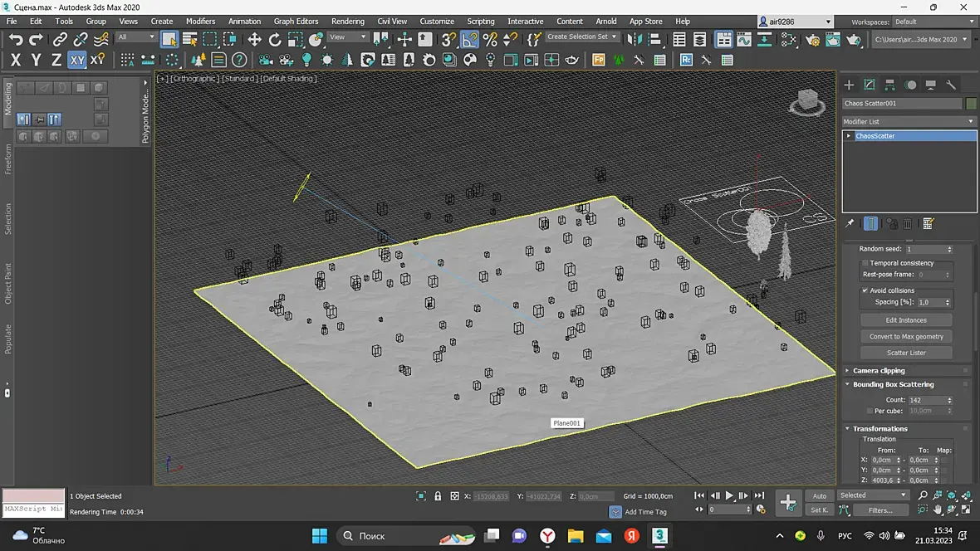Enable the Per cube checkbox
Viewport: 980px width, 551px height.
[x=869, y=411]
